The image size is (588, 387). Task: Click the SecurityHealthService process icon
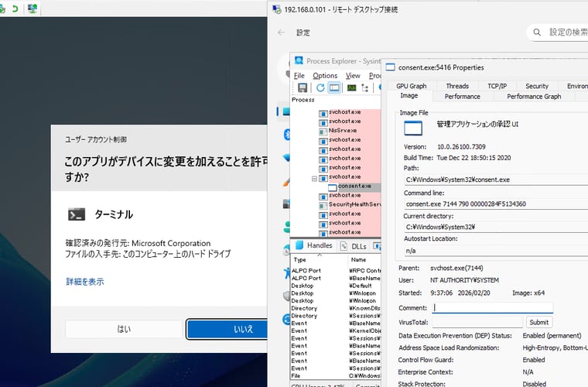[x=323, y=205]
